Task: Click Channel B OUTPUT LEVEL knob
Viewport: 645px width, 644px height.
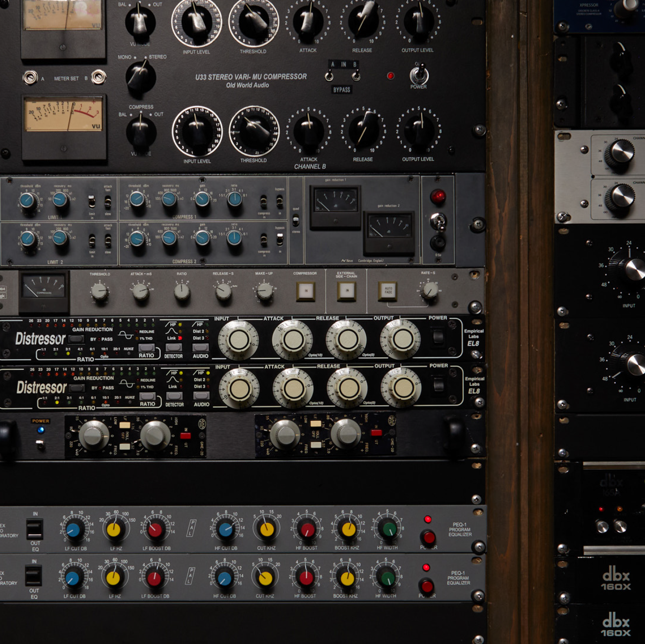Action: [419, 131]
